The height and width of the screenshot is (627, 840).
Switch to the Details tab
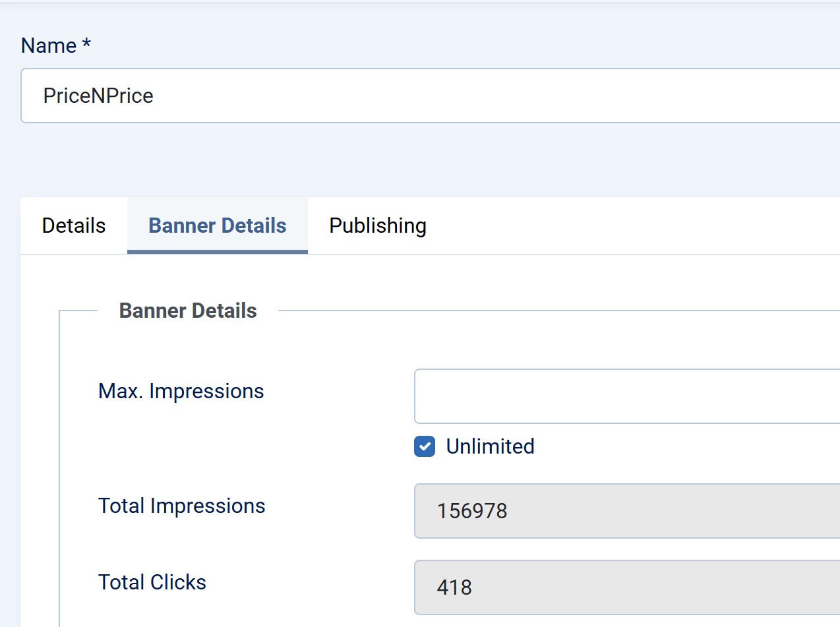tap(74, 225)
